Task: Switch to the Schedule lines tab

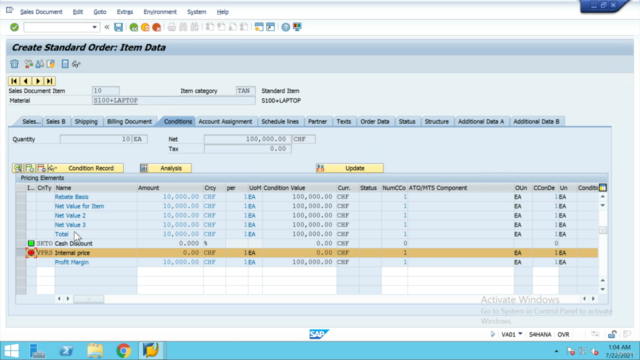Action: coord(280,121)
